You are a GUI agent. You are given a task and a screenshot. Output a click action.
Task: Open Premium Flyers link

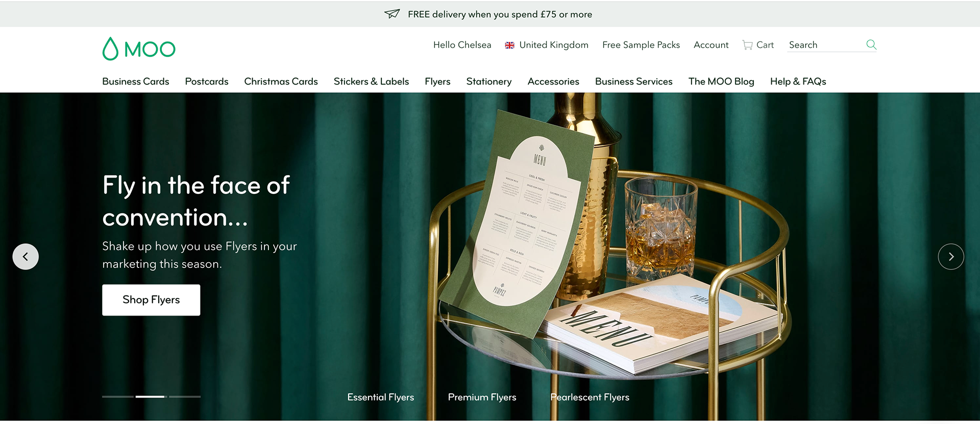pos(482,397)
